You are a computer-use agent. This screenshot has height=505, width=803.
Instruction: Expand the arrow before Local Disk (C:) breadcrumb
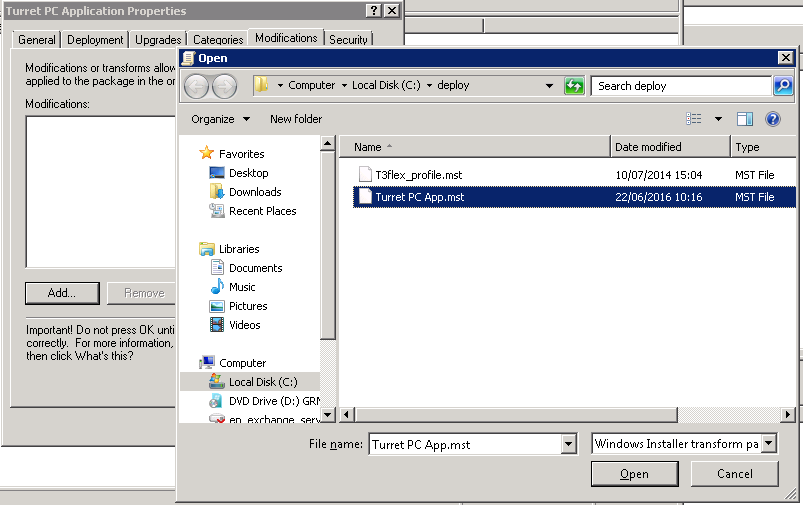(344, 86)
